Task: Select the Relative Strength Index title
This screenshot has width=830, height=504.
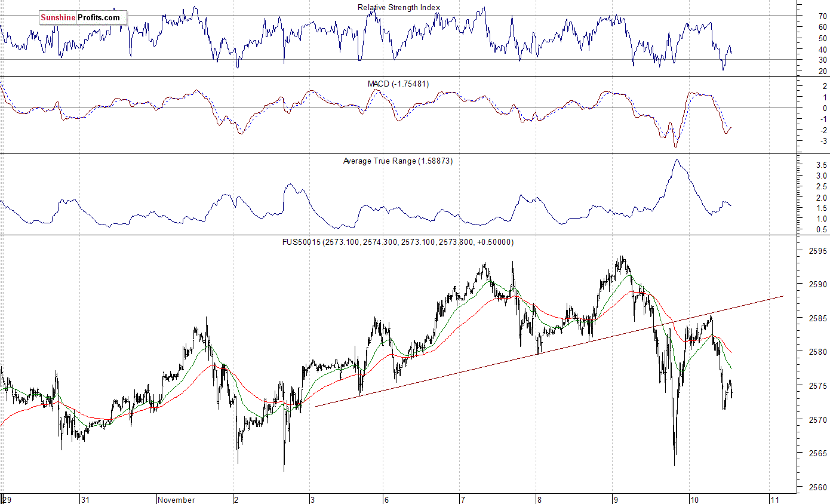Action: pyautogui.click(x=399, y=7)
